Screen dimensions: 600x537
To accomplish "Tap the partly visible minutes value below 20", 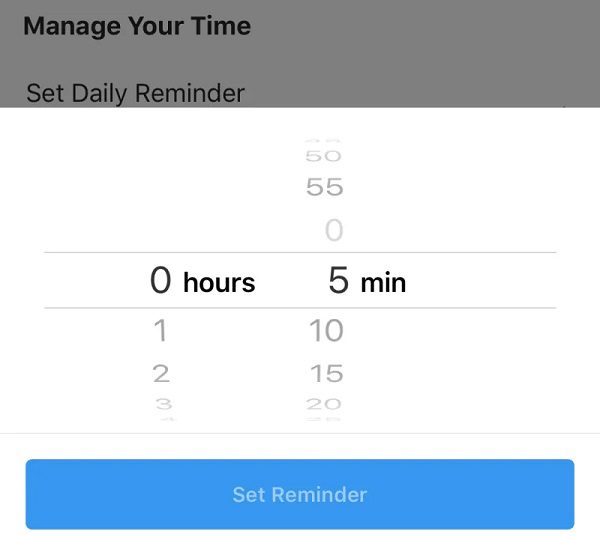I will (x=325, y=419).
